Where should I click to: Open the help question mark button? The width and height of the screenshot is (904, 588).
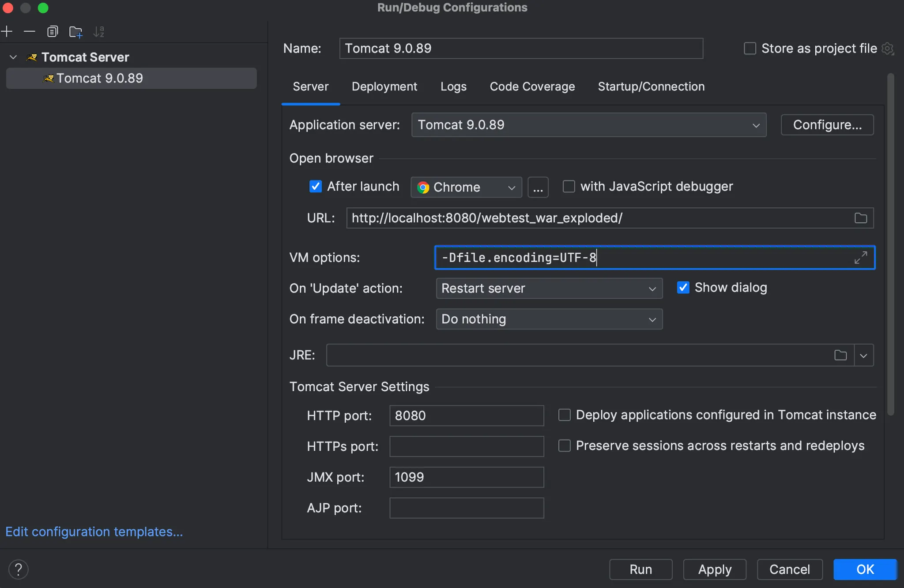(19, 569)
